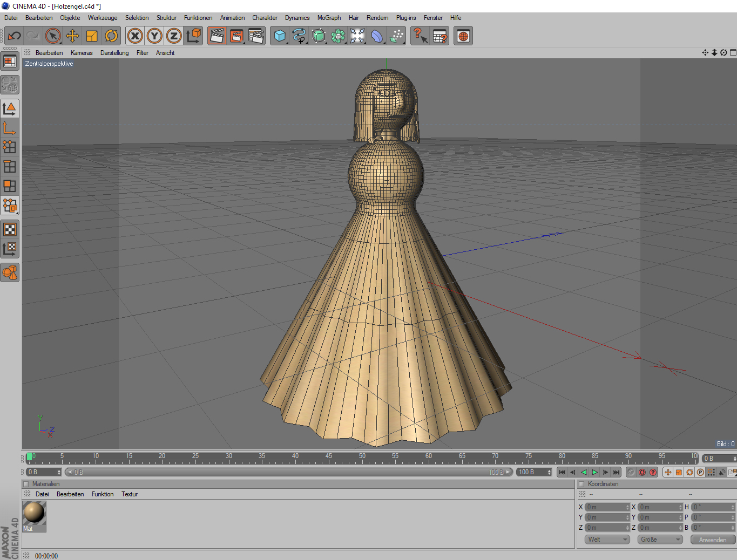Open the MoGraph menu
This screenshot has width=737, height=560.
pyautogui.click(x=329, y=18)
